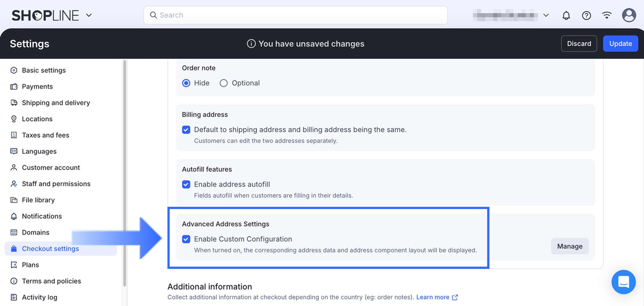Click the Checkout settings bag icon
Screen dimensions: 644x306
coord(14,248)
